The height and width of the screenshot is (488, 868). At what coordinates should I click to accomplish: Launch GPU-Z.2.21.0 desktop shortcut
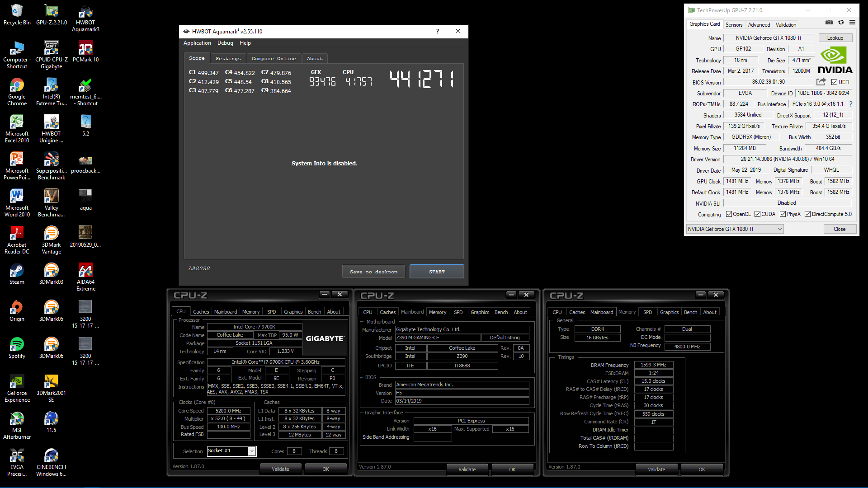tap(52, 15)
